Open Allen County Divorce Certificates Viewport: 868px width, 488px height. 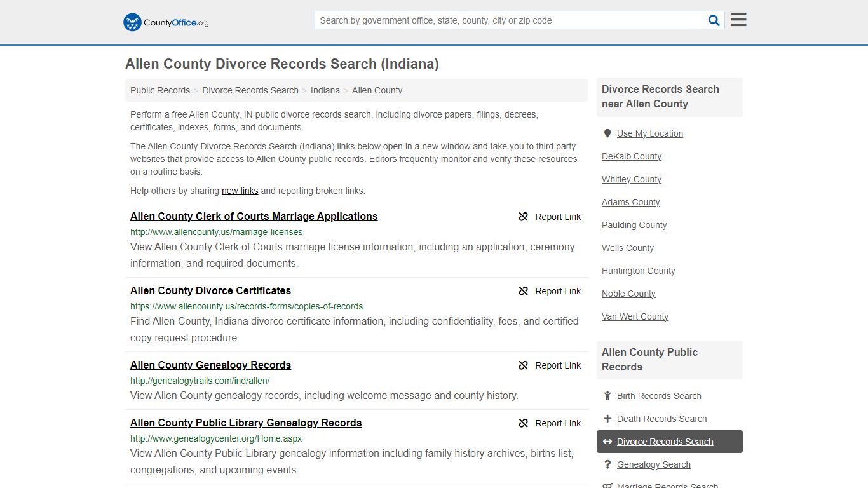coord(210,290)
